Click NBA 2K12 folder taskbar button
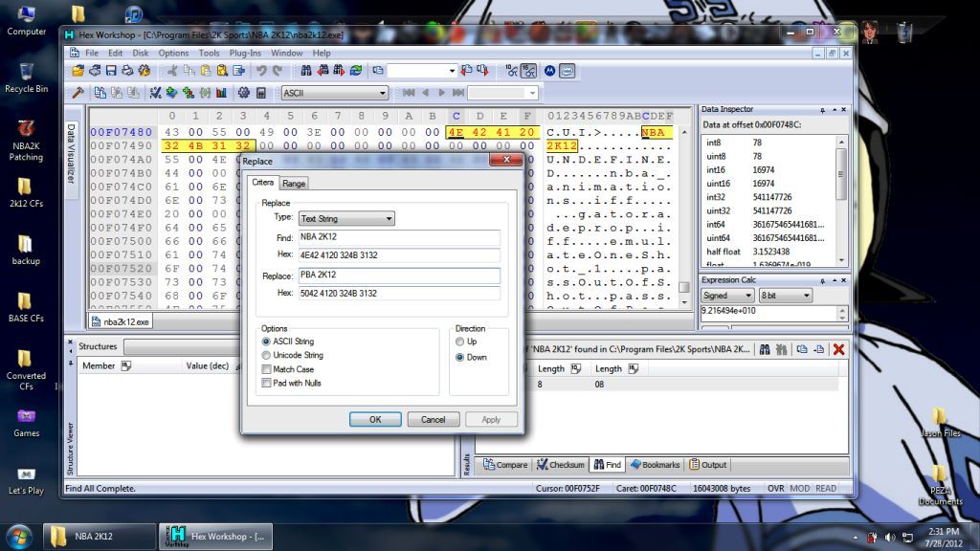The image size is (980, 551). 99,537
